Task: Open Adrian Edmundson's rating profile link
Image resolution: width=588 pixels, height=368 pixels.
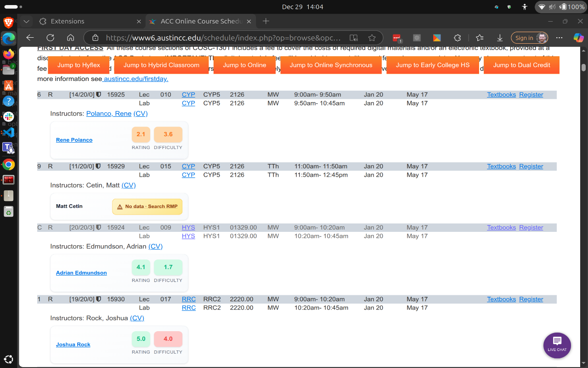Action: click(x=81, y=273)
